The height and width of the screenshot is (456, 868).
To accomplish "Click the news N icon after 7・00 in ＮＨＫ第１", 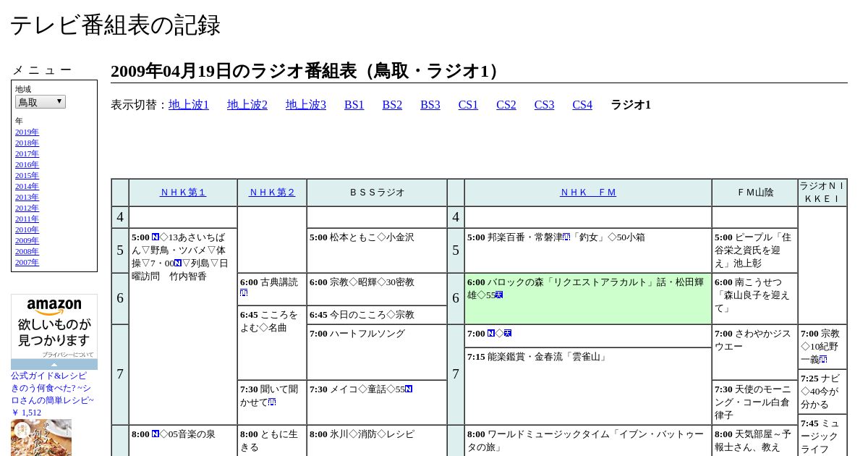I will pyautogui.click(x=178, y=263).
